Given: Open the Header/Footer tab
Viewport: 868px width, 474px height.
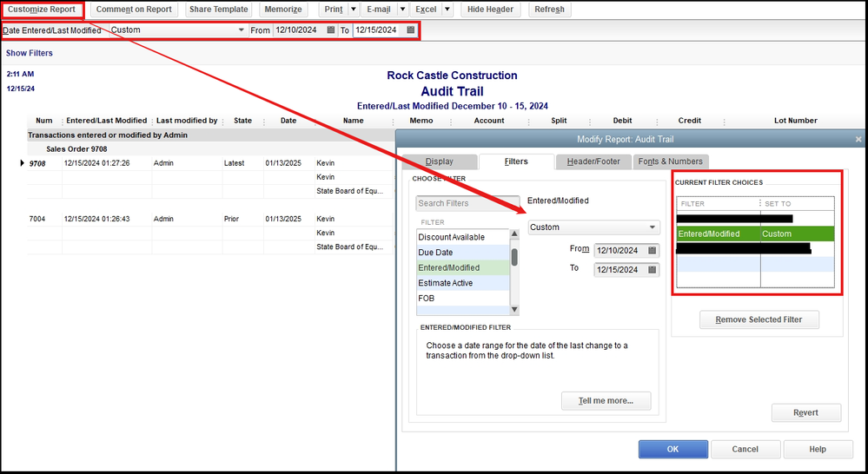Looking at the screenshot, I should tap(593, 161).
